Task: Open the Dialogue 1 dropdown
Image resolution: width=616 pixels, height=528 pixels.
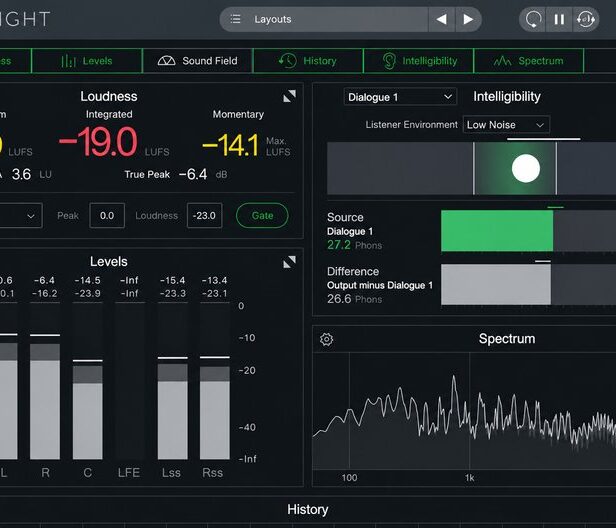Action: point(400,97)
